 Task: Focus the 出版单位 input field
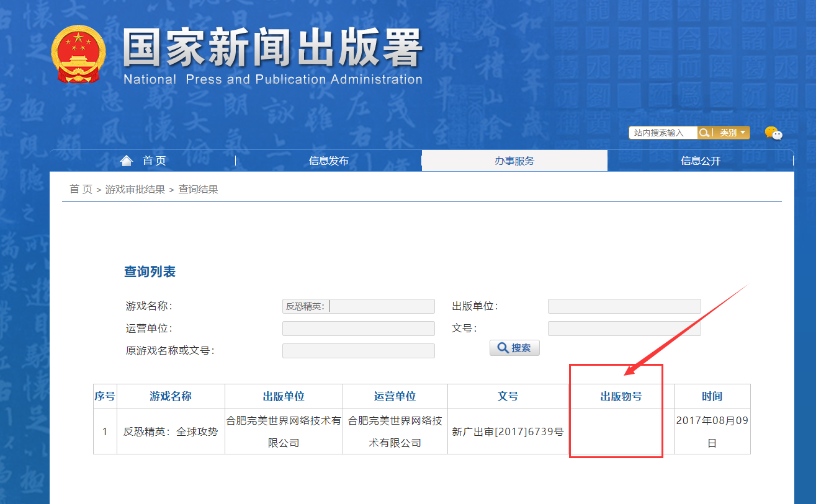624,306
